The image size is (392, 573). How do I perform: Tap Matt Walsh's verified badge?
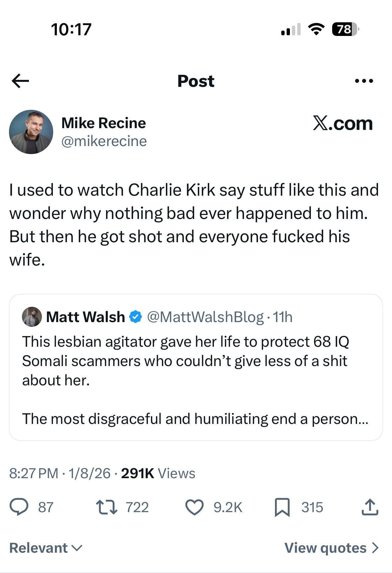pos(135,317)
